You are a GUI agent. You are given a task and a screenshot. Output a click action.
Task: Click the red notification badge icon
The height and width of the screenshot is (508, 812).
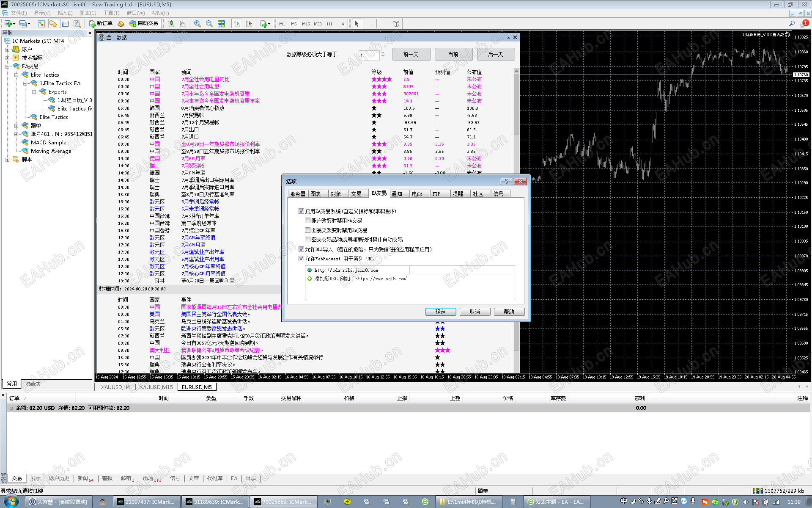pyautogui.click(x=805, y=23)
